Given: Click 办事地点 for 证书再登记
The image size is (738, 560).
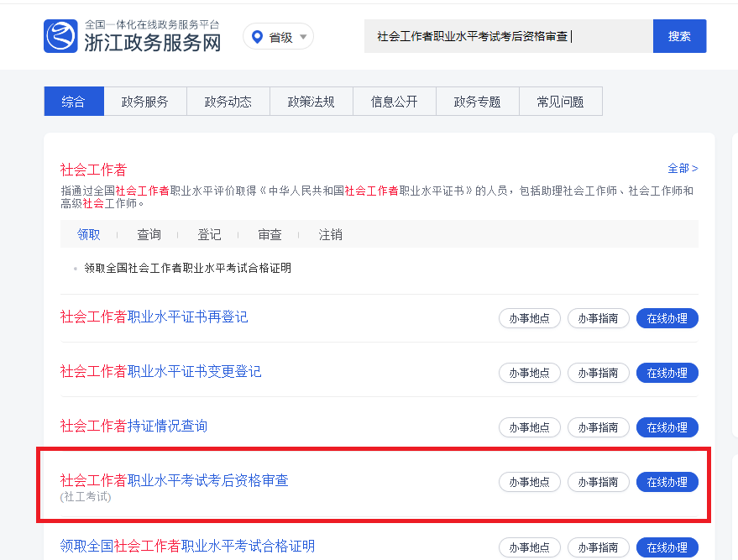Looking at the screenshot, I should point(530,318).
